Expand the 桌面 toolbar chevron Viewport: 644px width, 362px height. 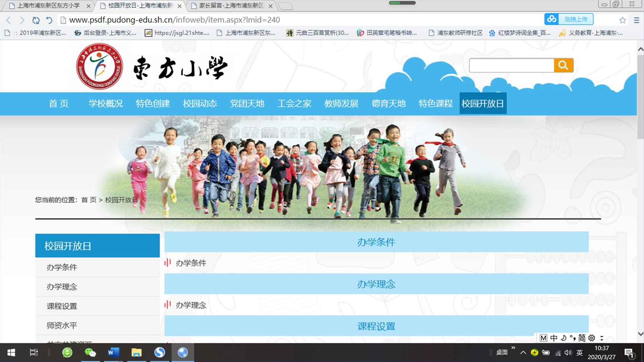[513, 348]
